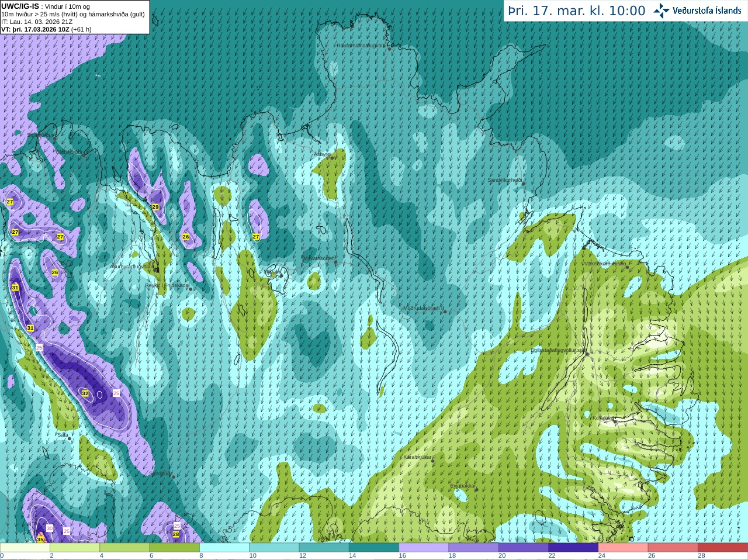This screenshot has width=748, height=560.
Task: Select the 14–16 m/s dark teal legend swatch
Action: (374, 548)
